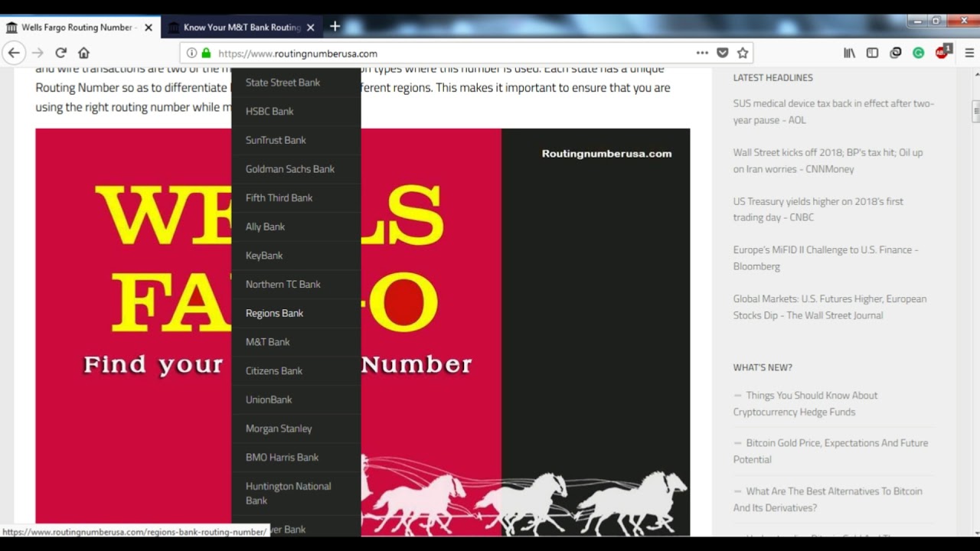Screen dimensions: 980x551
Task: Pick Fifth Third Bank from the menu
Action: 296,197
